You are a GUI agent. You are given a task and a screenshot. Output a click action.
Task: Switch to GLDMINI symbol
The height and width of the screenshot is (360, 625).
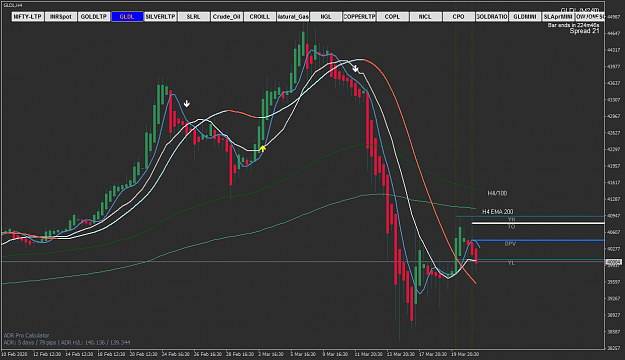coord(525,17)
